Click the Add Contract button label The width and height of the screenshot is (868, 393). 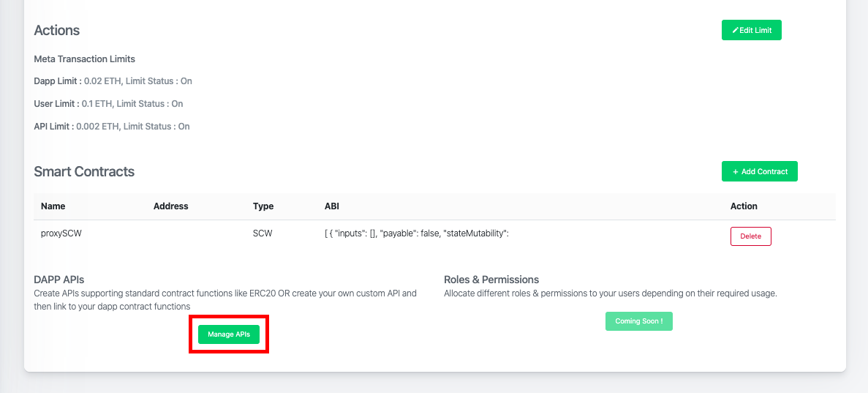click(x=764, y=172)
